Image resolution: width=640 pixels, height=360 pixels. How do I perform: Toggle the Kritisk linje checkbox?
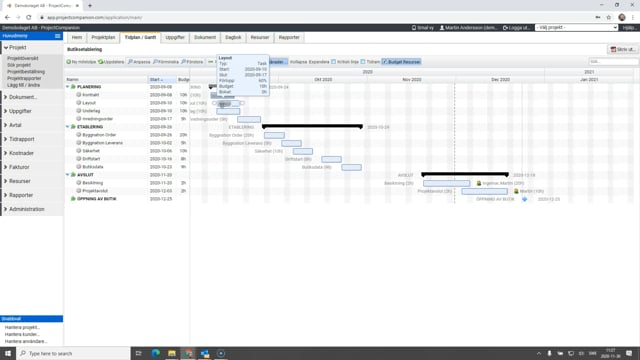click(x=333, y=62)
